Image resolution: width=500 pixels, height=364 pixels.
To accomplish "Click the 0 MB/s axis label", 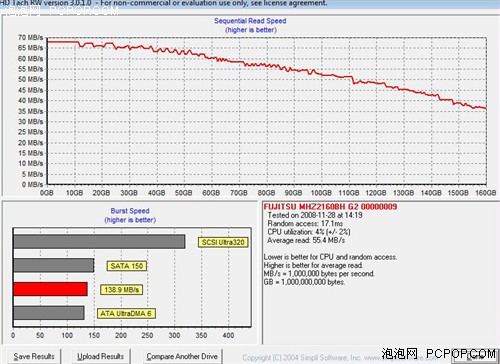I will pyautogui.click(x=33, y=184).
